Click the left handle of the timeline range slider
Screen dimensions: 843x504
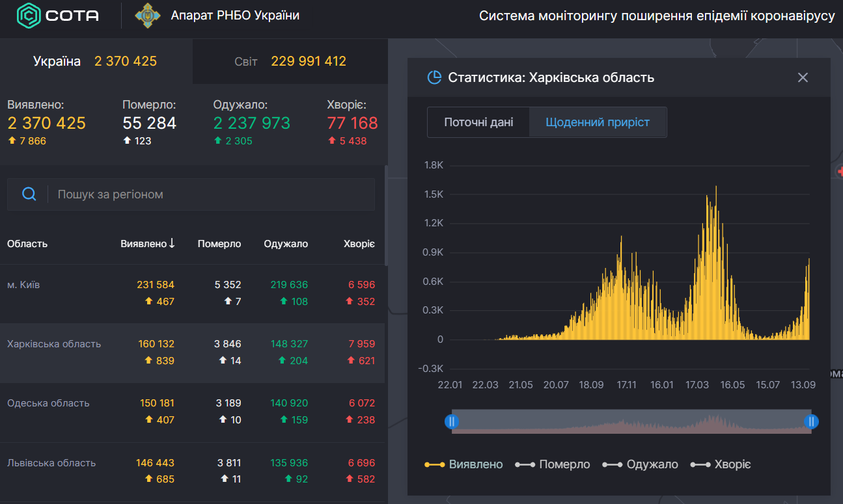coord(452,421)
